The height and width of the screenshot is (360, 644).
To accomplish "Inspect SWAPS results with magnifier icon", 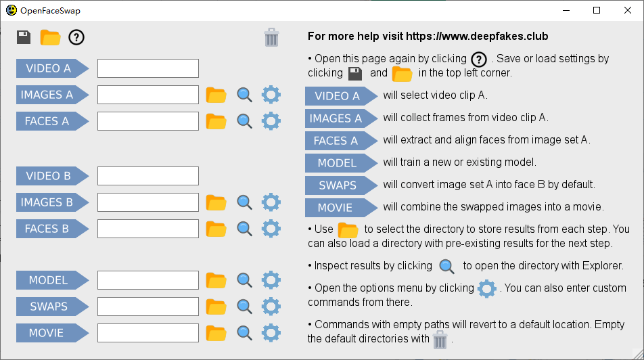I will 244,307.
